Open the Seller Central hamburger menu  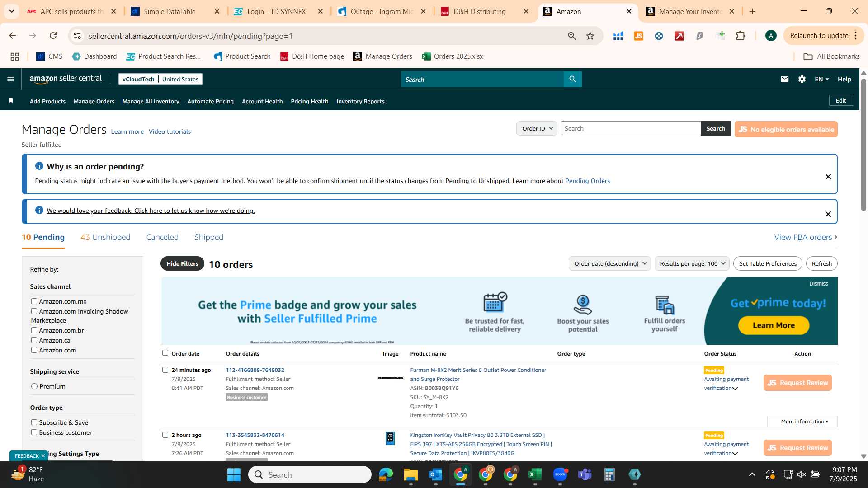pyautogui.click(x=11, y=79)
